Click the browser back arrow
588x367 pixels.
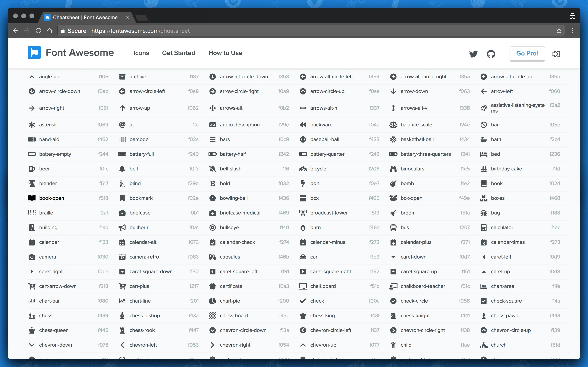pos(16,31)
